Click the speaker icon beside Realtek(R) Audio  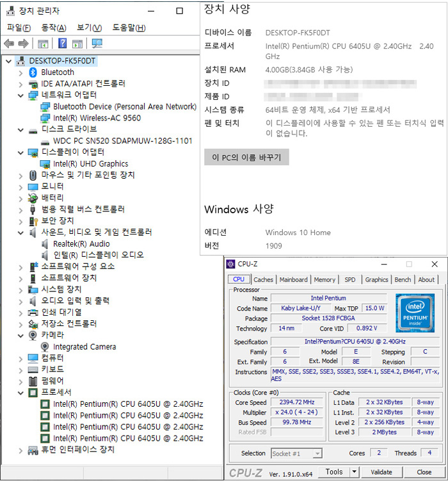[45, 244]
